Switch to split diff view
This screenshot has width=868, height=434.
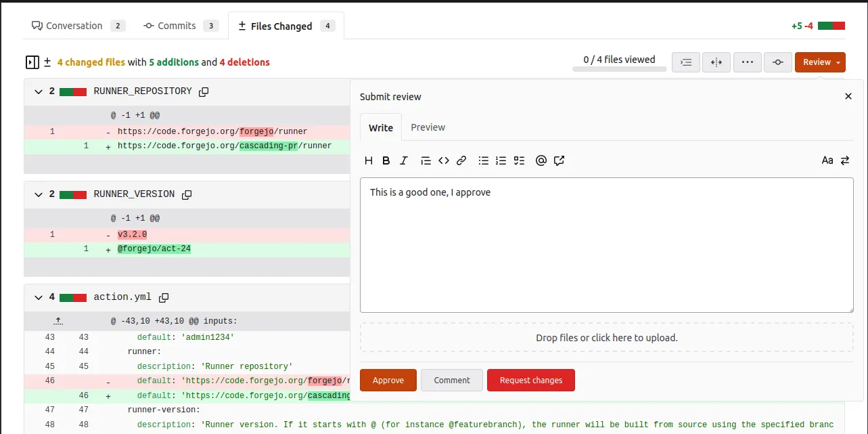tap(716, 62)
